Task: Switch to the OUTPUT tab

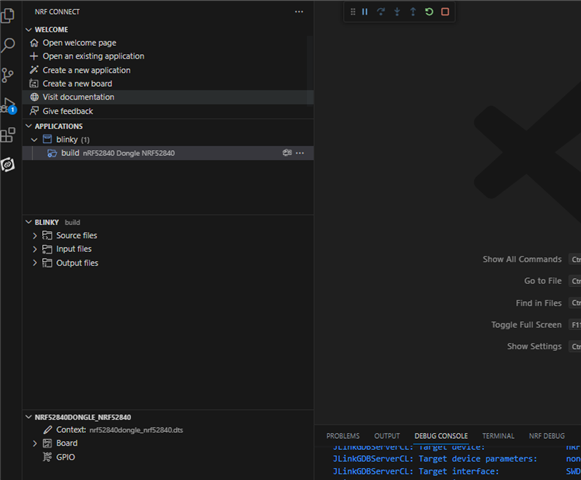Action: coord(387,436)
